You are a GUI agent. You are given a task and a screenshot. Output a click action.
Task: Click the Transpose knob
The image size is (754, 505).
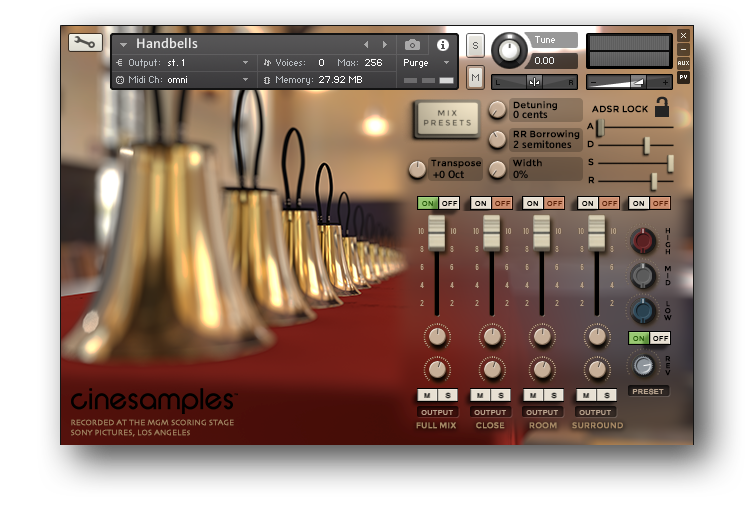click(x=417, y=169)
